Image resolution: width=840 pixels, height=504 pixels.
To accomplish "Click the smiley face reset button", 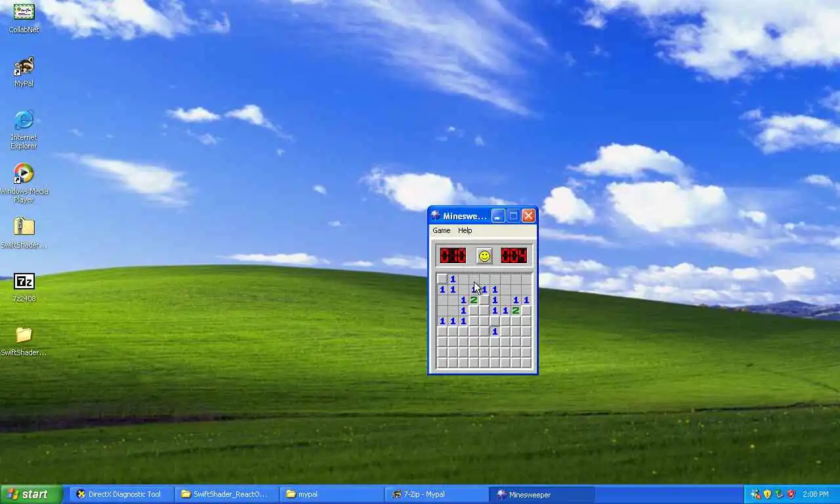I will [484, 255].
